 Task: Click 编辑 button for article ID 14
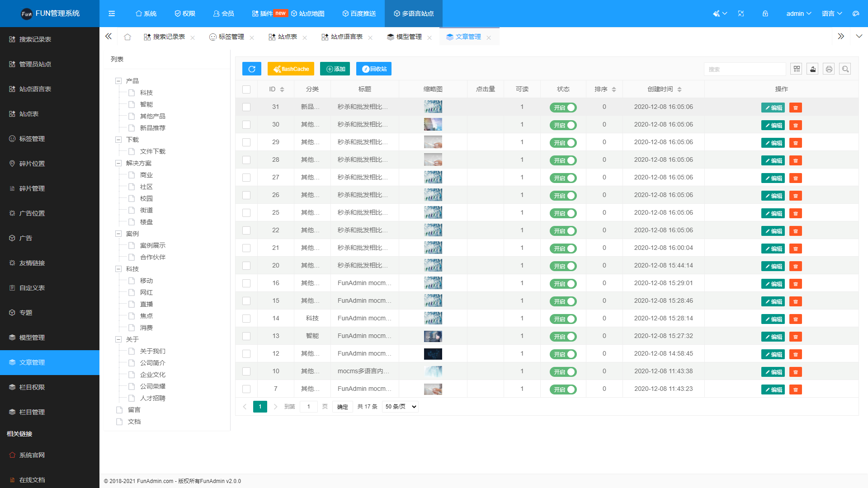773,319
